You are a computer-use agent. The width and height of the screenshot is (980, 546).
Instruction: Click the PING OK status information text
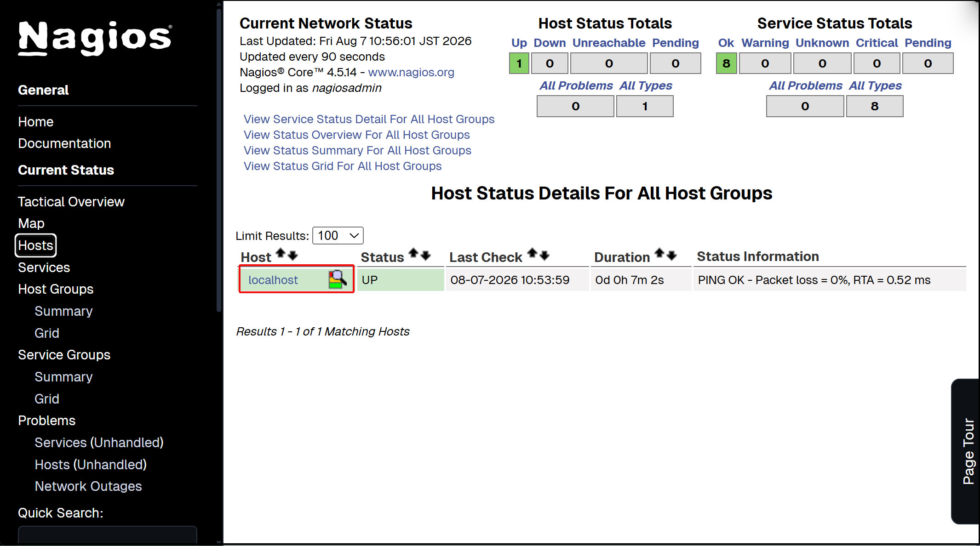coord(814,280)
